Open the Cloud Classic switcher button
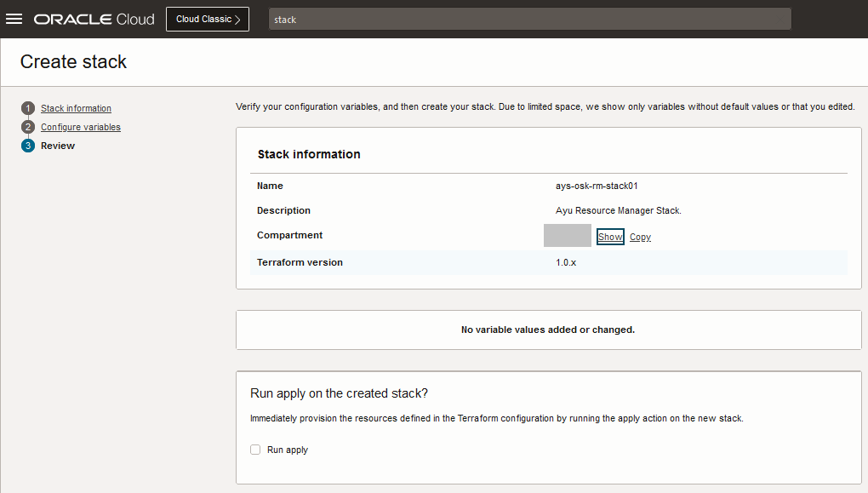Screen dimensions: 868x493 [x=208, y=19]
